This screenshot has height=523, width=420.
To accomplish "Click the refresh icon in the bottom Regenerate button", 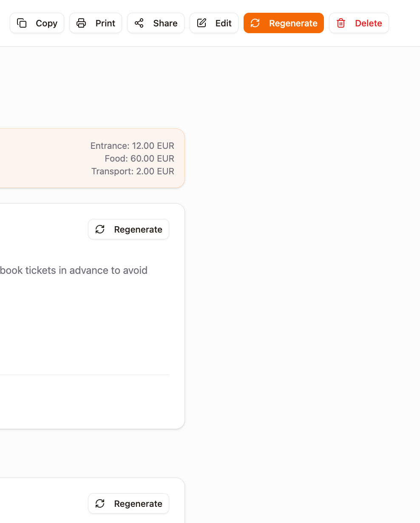I will click(x=100, y=503).
